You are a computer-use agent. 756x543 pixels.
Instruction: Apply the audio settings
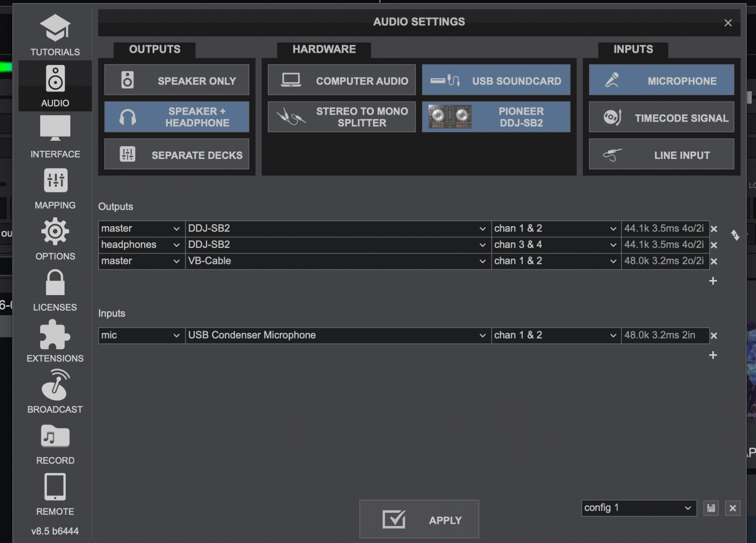pyautogui.click(x=419, y=519)
